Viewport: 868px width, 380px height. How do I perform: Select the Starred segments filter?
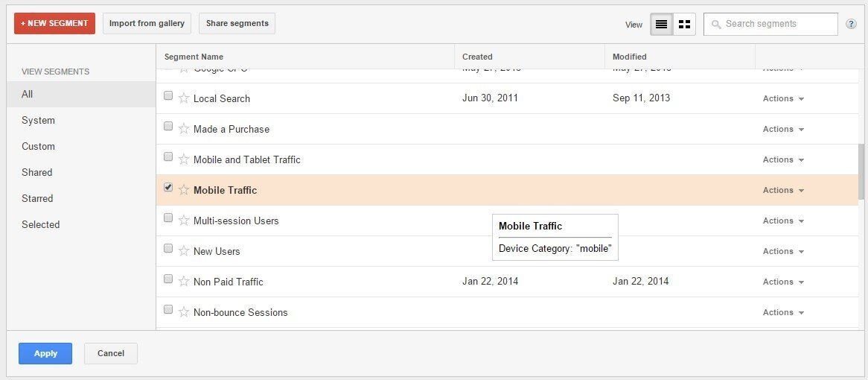pos(37,198)
